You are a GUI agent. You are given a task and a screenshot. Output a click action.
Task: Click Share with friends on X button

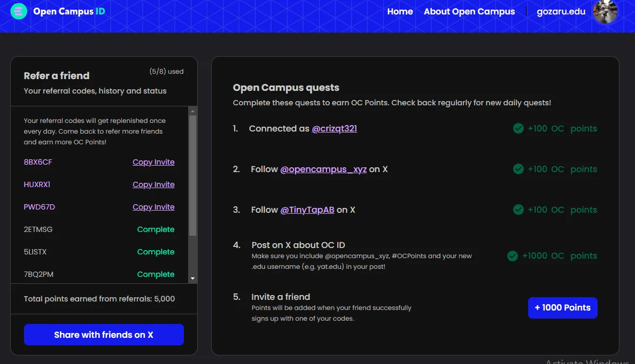(104, 335)
